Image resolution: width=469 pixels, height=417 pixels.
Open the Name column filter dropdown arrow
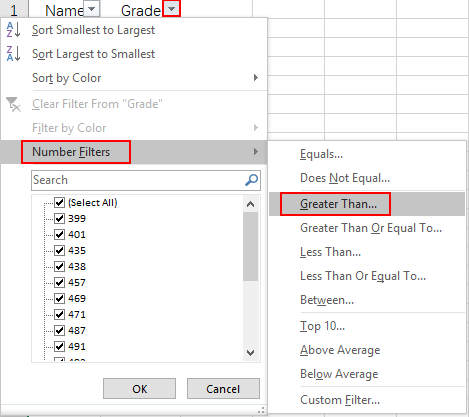tap(91, 9)
